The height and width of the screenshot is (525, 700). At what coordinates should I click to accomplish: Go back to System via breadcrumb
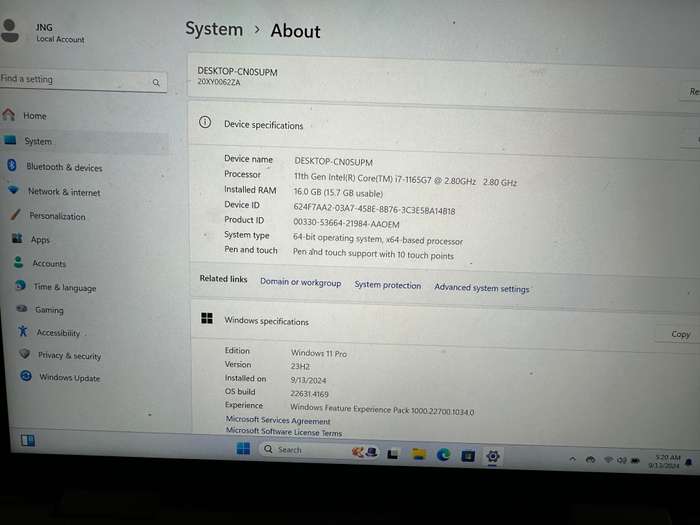(x=214, y=29)
